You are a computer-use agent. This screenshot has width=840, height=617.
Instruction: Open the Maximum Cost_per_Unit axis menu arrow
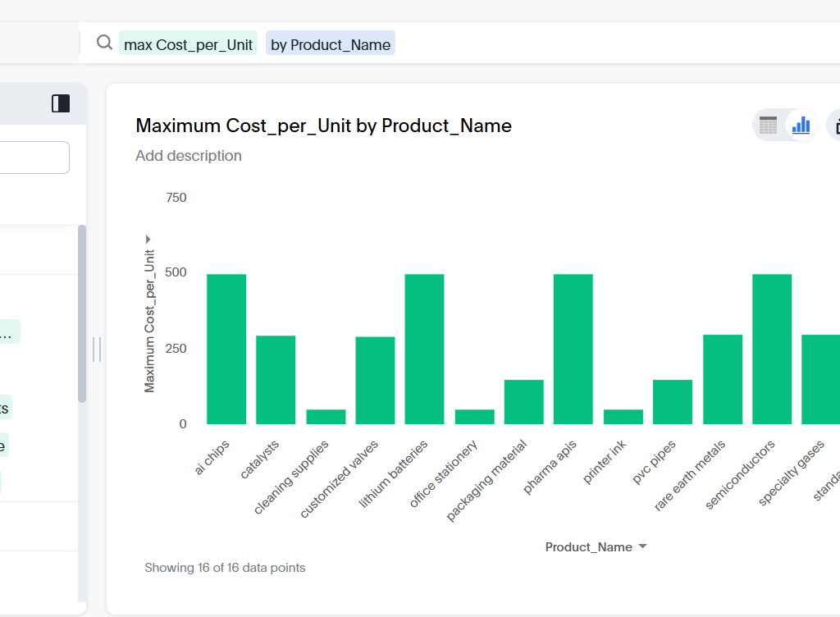coord(148,239)
